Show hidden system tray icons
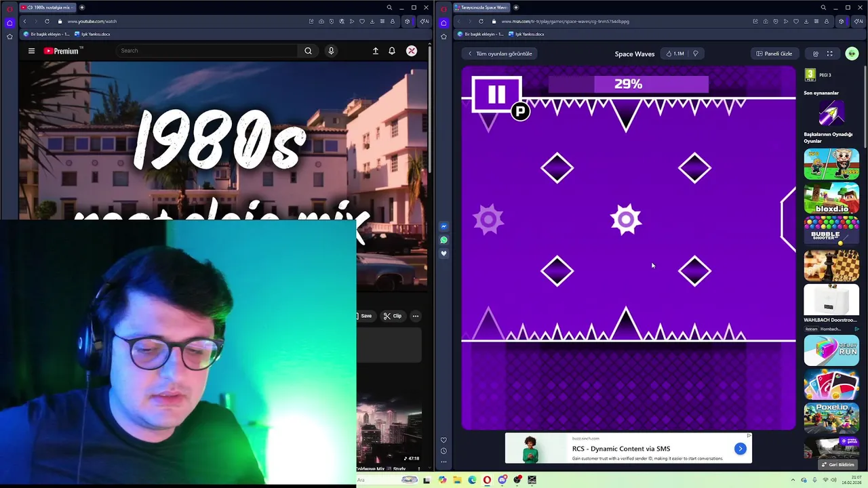Viewport: 868px width, 488px height. click(793, 480)
